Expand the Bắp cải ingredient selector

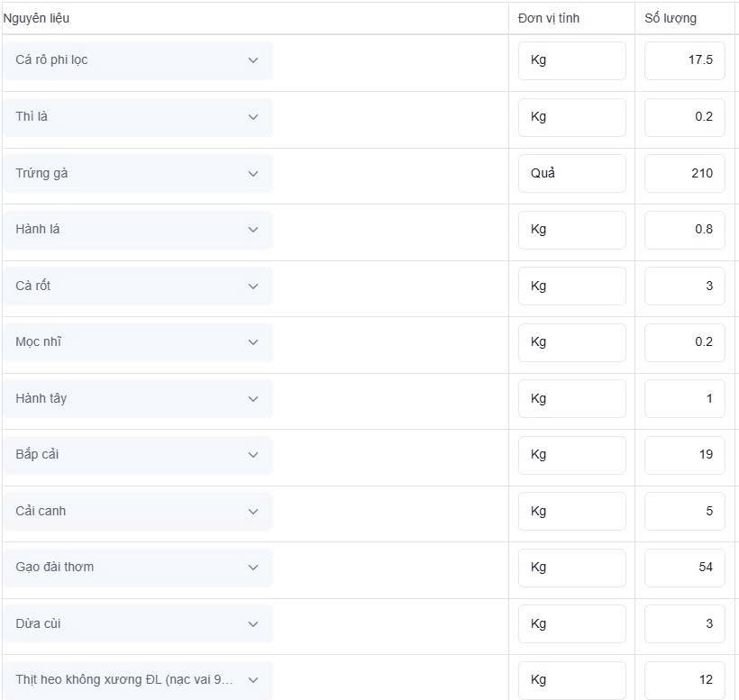138,455
